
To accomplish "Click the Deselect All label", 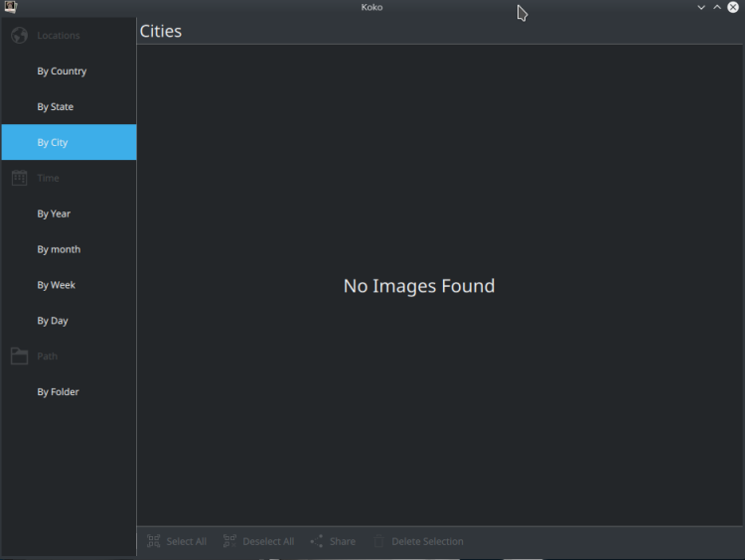I will pos(268,541).
